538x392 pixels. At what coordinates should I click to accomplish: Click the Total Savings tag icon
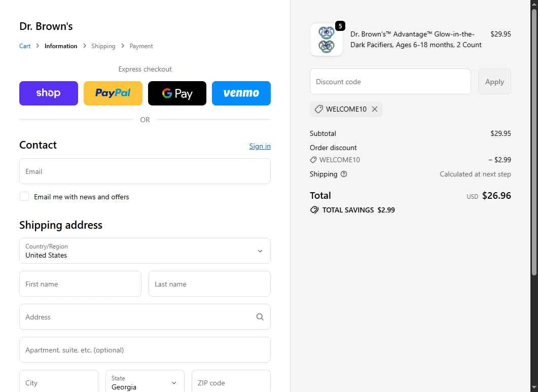click(314, 210)
